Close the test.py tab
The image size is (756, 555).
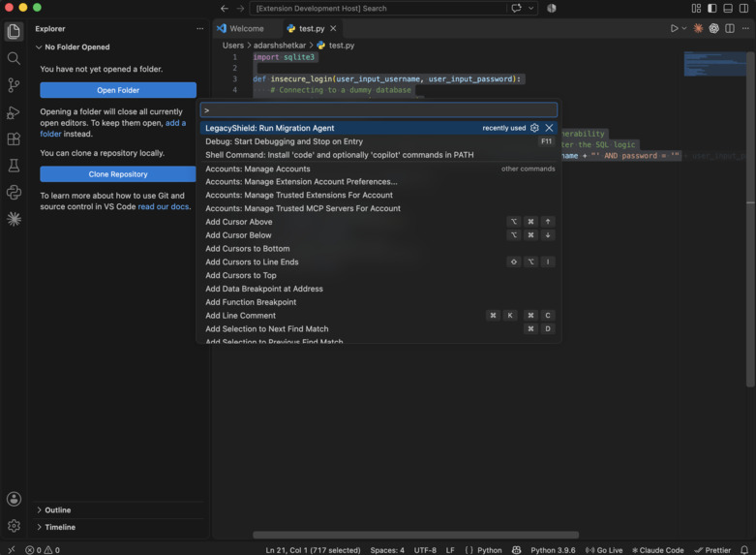[333, 28]
